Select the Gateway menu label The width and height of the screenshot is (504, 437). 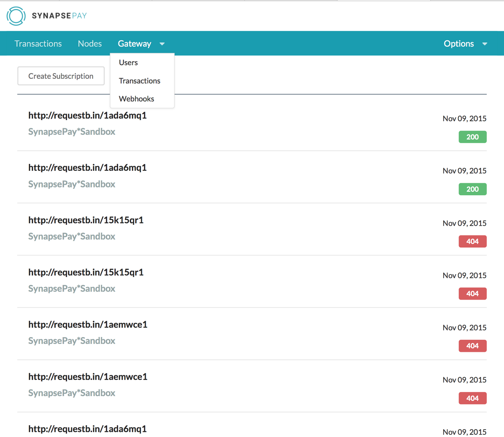tap(135, 43)
